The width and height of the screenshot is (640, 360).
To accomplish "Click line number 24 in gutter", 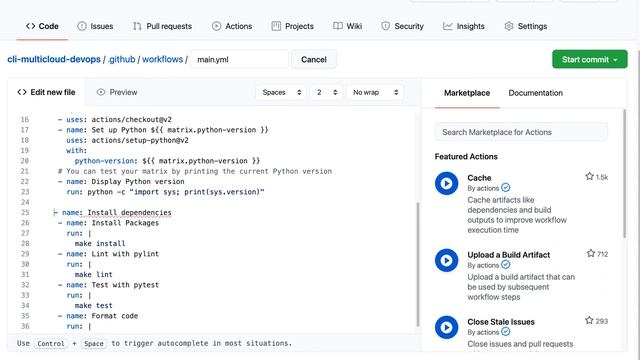I will pyautogui.click(x=25, y=202).
